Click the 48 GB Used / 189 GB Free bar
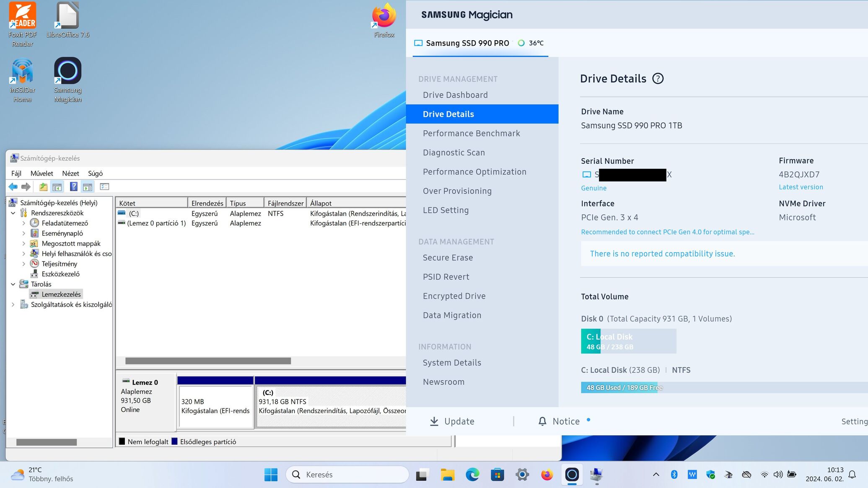Image resolution: width=868 pixels, height=488 pixels. (724, 387)
